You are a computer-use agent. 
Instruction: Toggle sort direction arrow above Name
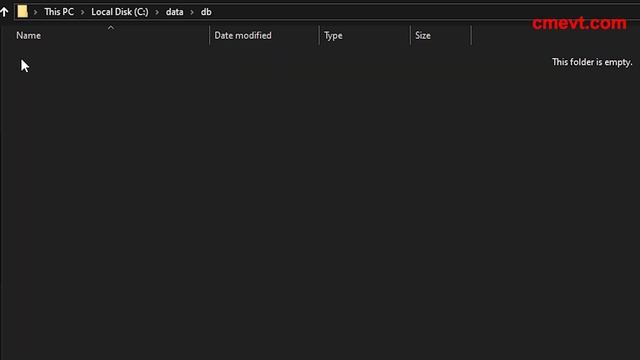click(111, 28)
